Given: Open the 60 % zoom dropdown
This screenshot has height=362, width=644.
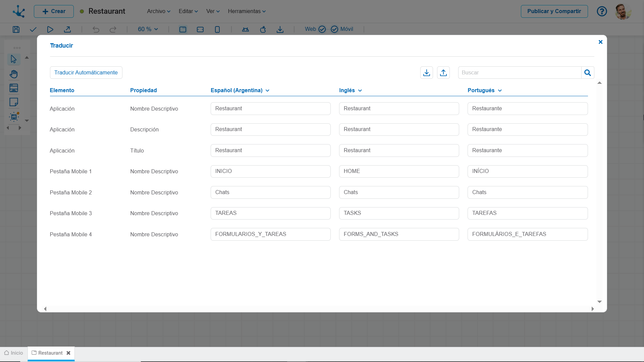Looking at the screenshot, I should [x=148, y=29].
